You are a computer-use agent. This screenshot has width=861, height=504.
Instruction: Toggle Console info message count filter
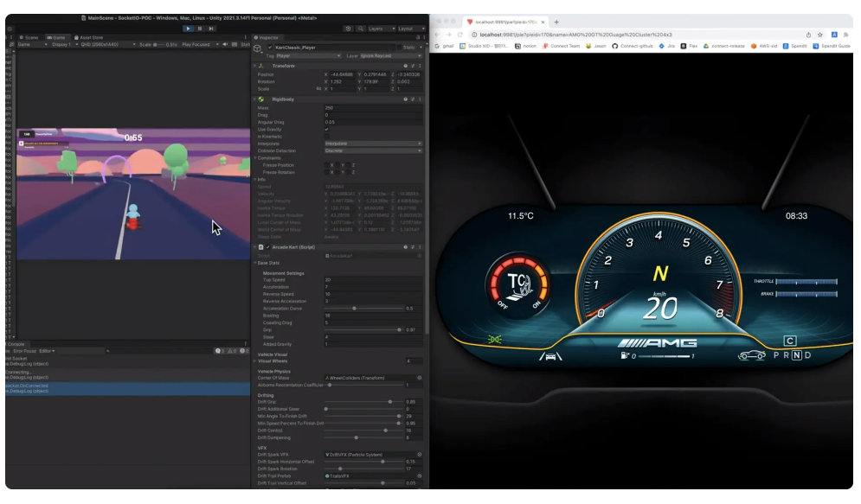[x=220, y=351]
